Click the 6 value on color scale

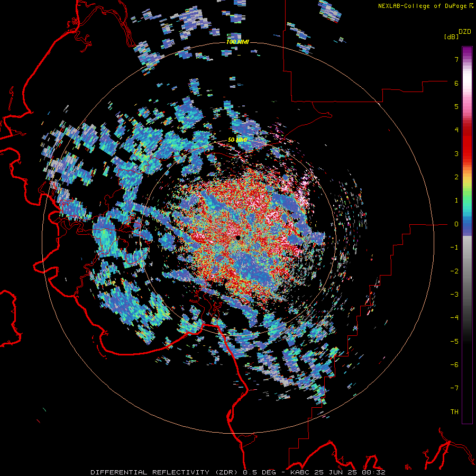click(x=456, y=83)
